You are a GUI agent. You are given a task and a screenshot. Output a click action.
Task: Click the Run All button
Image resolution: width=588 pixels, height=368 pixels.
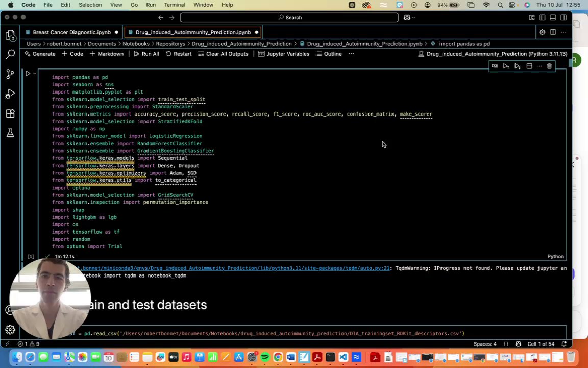click(146, 54)
